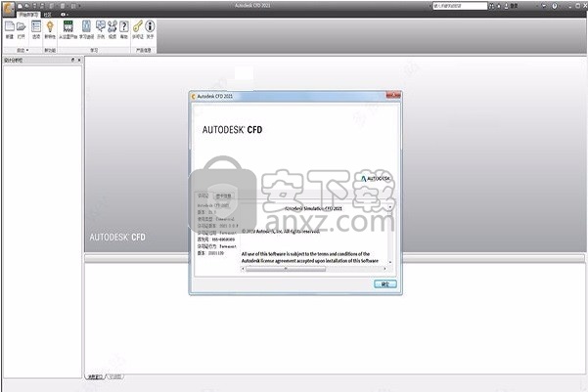Click the New Features lightbulb icon
Image resolution: width=588 pixels, height=392 pixels.
(50, 26)
